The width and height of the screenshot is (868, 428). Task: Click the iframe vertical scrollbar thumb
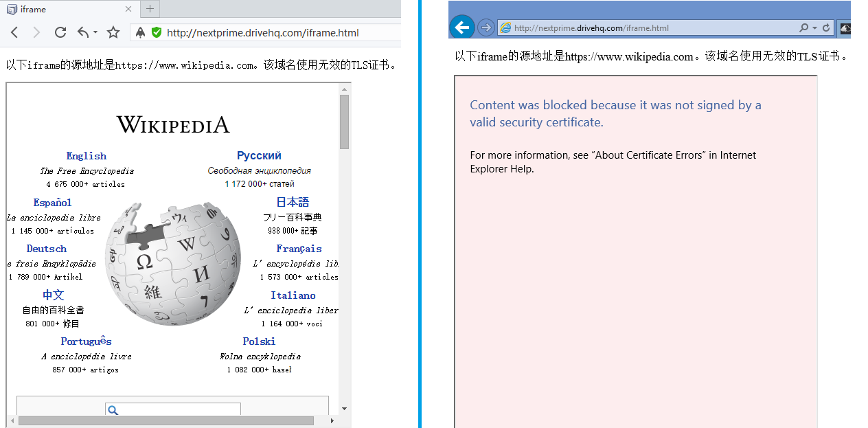pyautogui.click(x=345, y=122)
